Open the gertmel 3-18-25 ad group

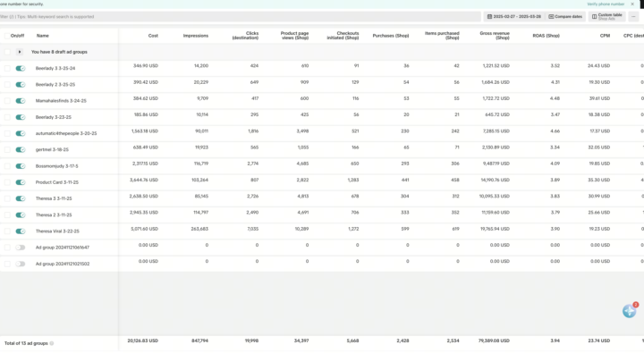52,149
